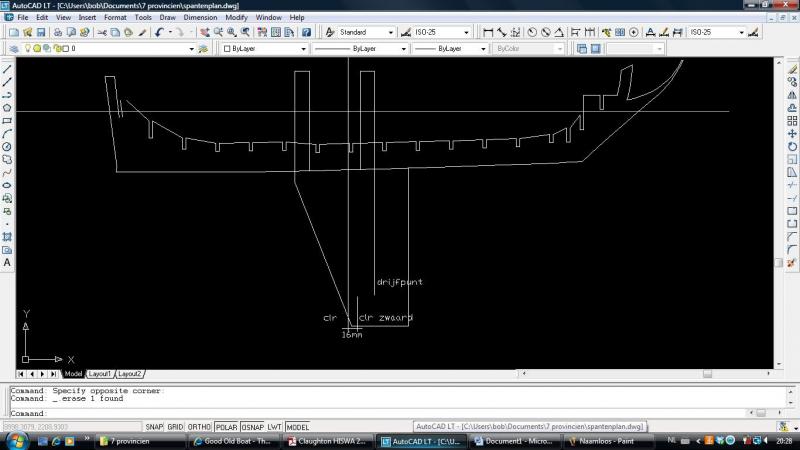Image resolution: width=800 pixels, height=450 pixels.
Task: Save the drawing with the floppy disk icon
Action: coord(41,32)
